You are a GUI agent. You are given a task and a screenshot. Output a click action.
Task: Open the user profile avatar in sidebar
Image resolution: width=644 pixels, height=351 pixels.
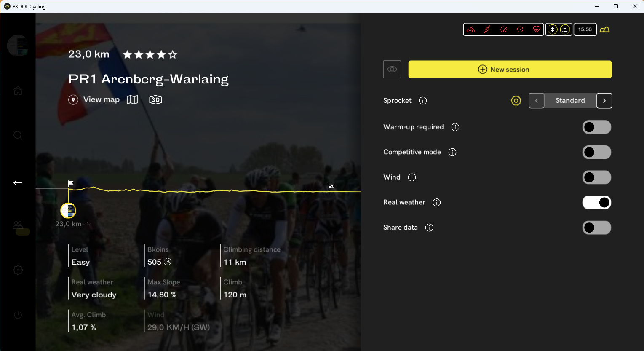18,46
